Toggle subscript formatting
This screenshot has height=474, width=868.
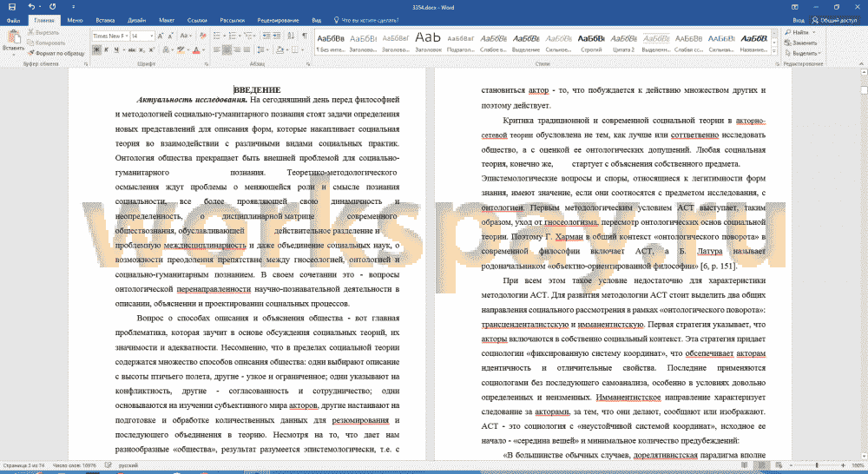(x=141, y=49)
